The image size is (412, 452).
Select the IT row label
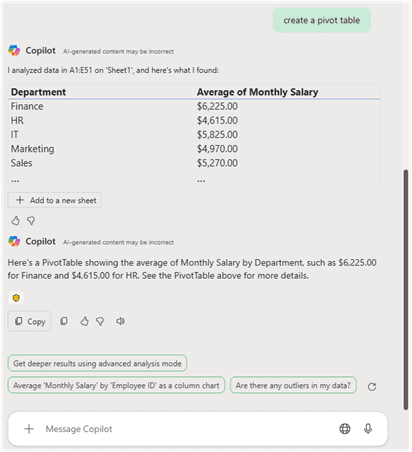pos(15,135)
